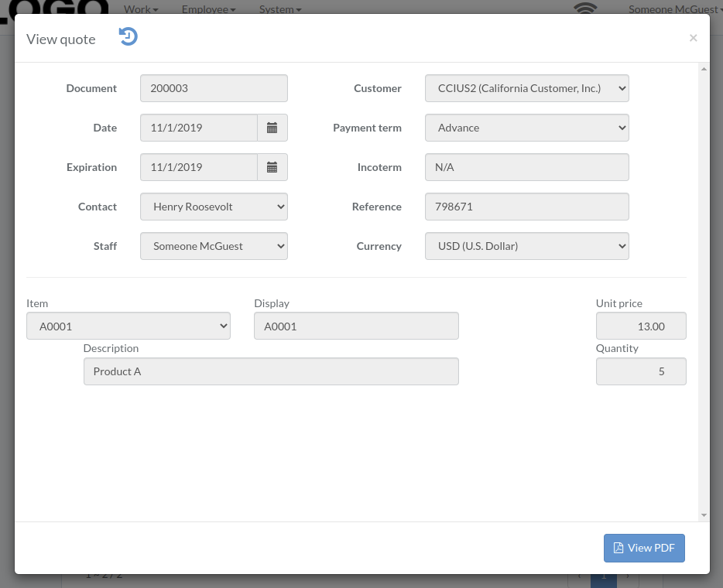
Task: Click the Customer label
Action: [x=377, y=88]
